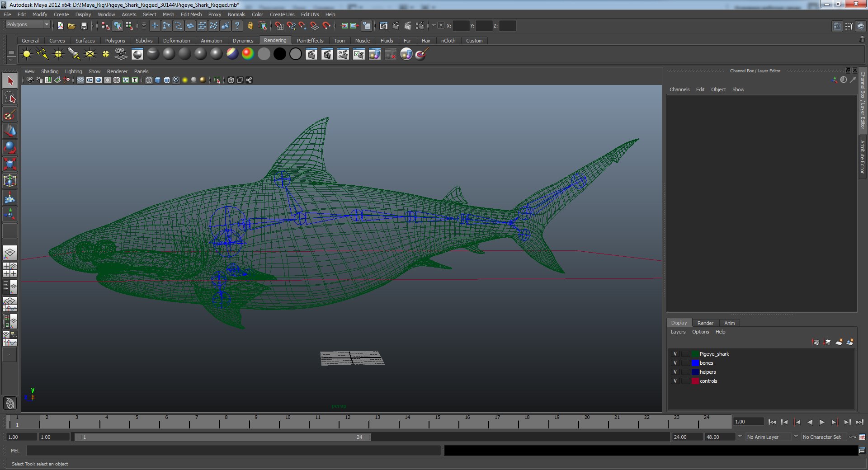Screen dimensions: 868x470
Task: Open the Channels menu in Channel Box
Action: (679, 89)
